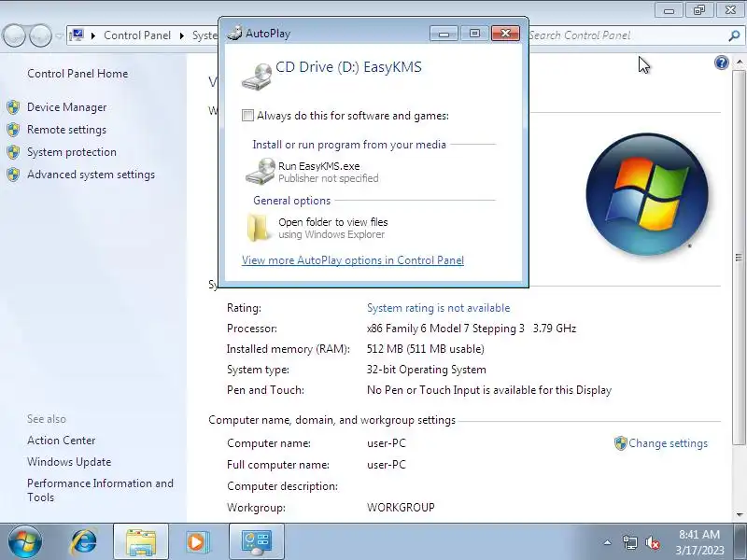Select the '32-bit Operating System' text
747x560 pixels.
point(427,370)
